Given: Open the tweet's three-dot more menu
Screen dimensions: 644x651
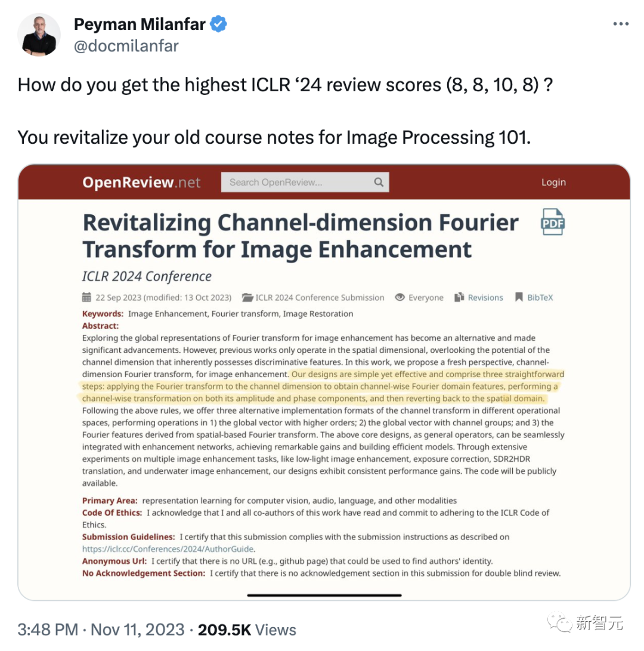Looking at the screenshot, I should 620,24.
